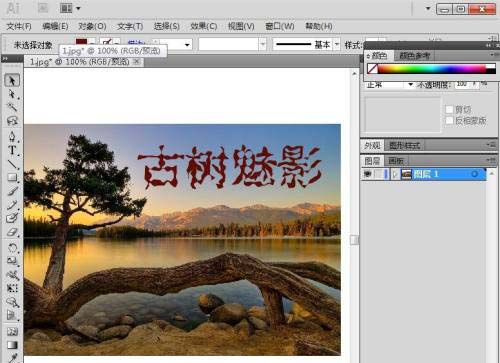Select the Paintbrush tool
500x363 pixels.
point(12,191)
